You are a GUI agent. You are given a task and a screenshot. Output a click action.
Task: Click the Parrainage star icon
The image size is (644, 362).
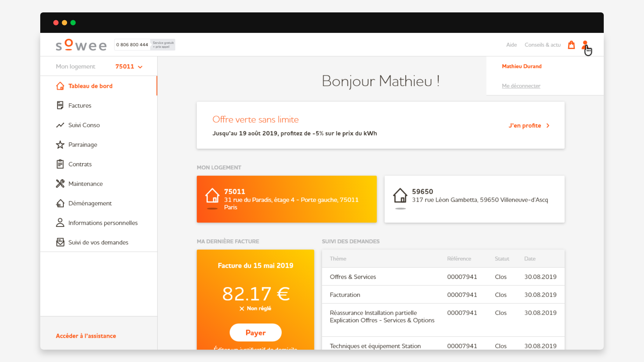(x=60, y=145)
